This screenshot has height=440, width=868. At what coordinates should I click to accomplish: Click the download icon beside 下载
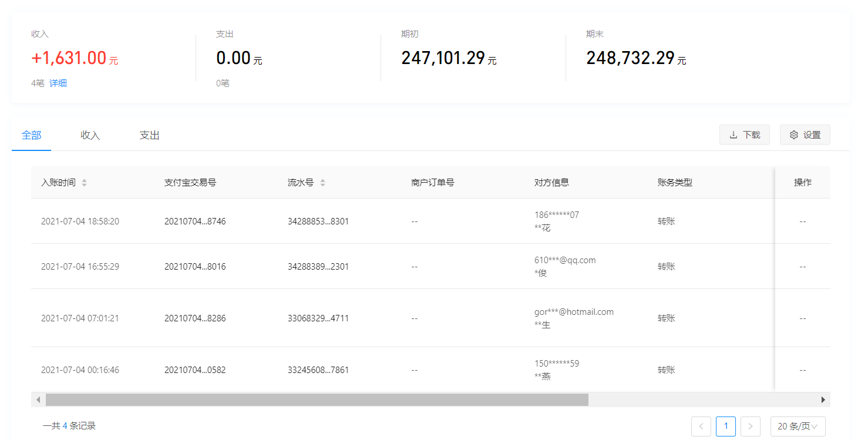[x=734, y=135]
